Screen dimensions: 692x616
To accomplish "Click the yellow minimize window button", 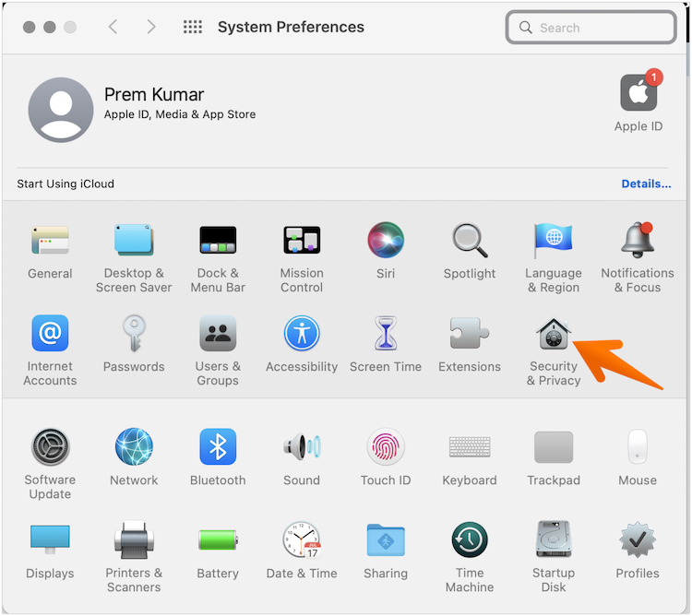I will [x=50, y=28].
